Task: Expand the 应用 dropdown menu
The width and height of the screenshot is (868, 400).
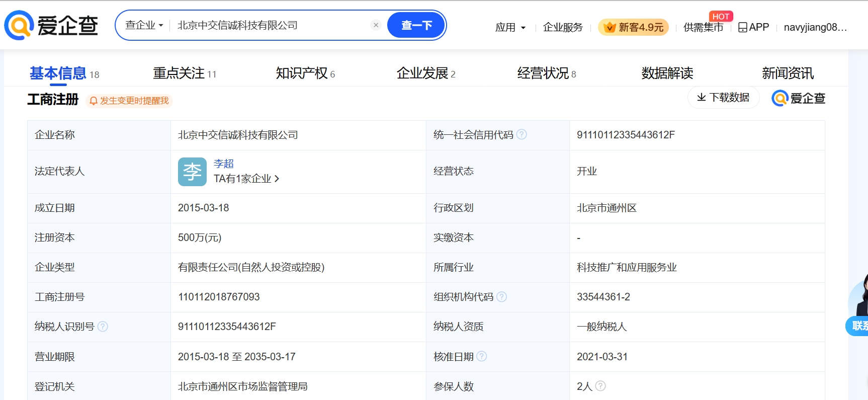Action: pyautogui.click(x=510, y=27)
